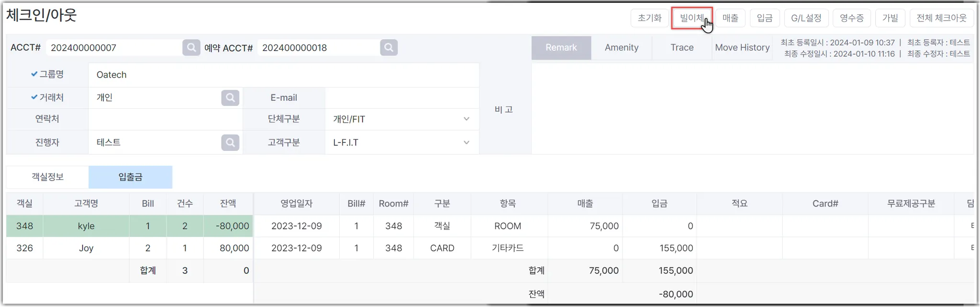The width and height of the screenshot is (980, 307).
Task: Expand the 단체구분 dropdown
Action: pyautogui.click(x=466, y=119)
